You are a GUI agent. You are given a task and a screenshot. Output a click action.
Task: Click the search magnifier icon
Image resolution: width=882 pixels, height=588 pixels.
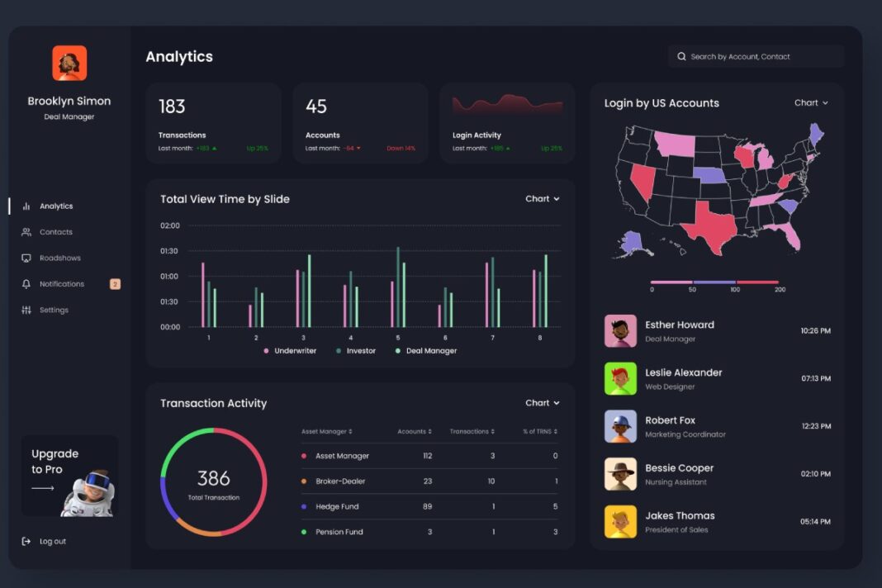(681, 57)
